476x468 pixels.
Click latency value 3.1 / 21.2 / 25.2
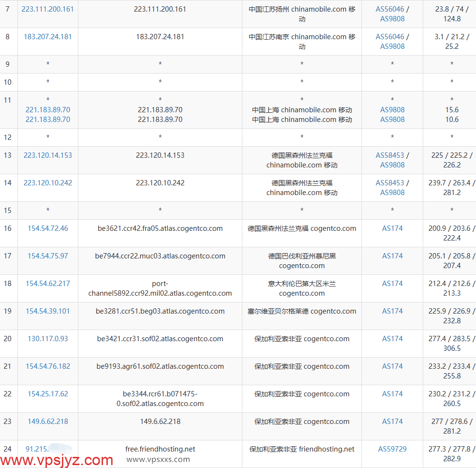452,42
